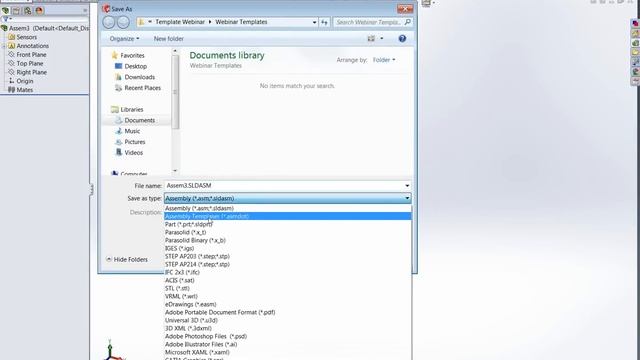Pick Adobe Portable Document Format (*.pdf)
This screenshot has height=360, width=640.
287,312
